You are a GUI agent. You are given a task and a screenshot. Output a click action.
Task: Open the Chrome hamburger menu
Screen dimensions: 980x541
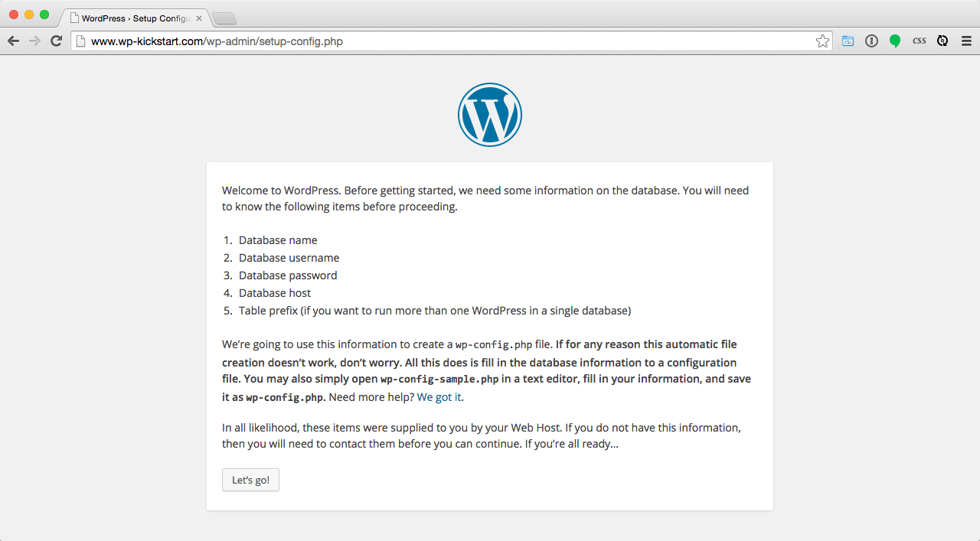click(966, 41)
